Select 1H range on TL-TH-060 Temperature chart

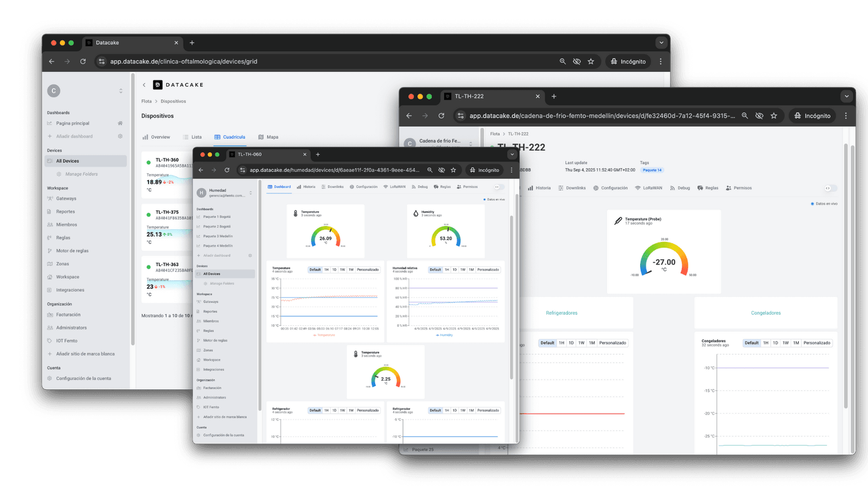coord(327,269)
